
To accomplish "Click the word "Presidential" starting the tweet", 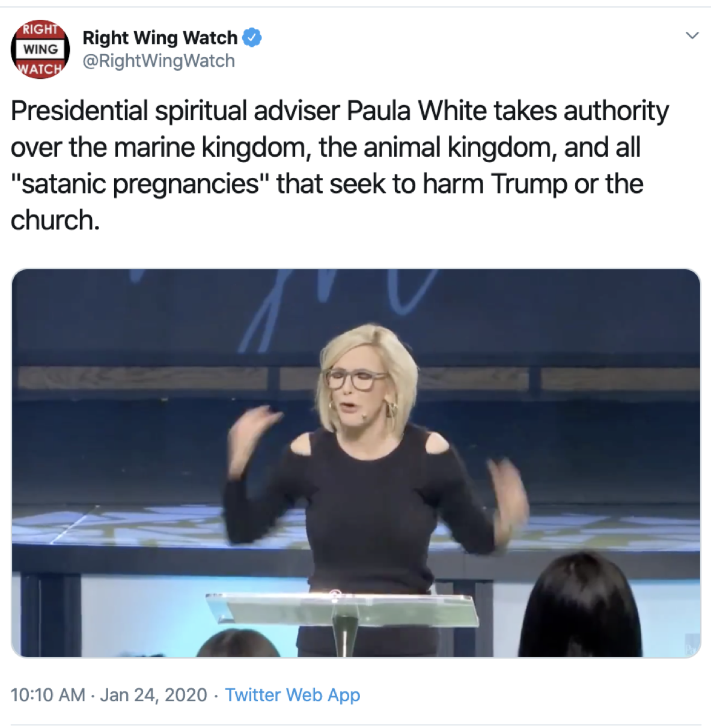I will tap(79, 111).
